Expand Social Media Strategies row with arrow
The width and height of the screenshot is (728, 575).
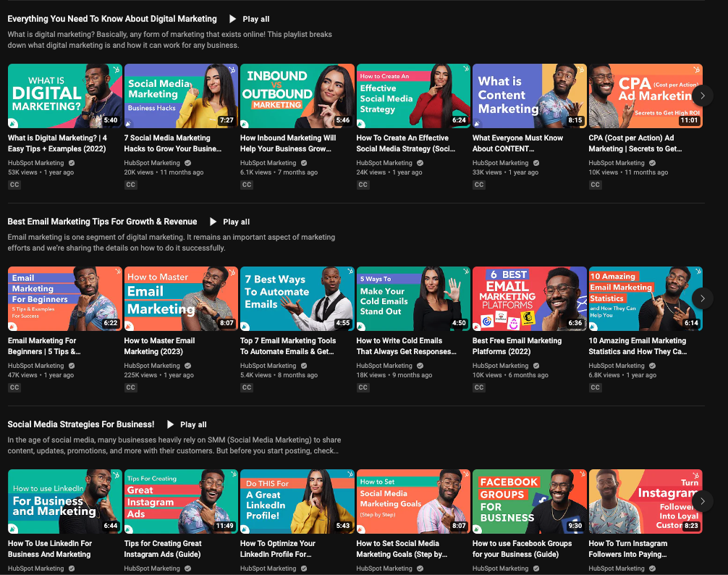[702, 501]
